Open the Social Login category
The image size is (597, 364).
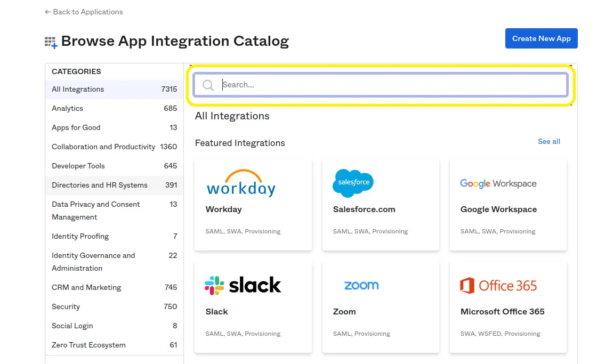72,326
